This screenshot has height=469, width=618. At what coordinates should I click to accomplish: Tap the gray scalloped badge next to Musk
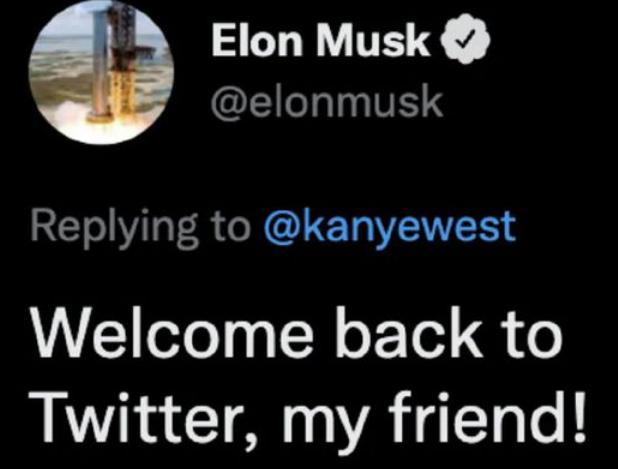click(467, 39)
